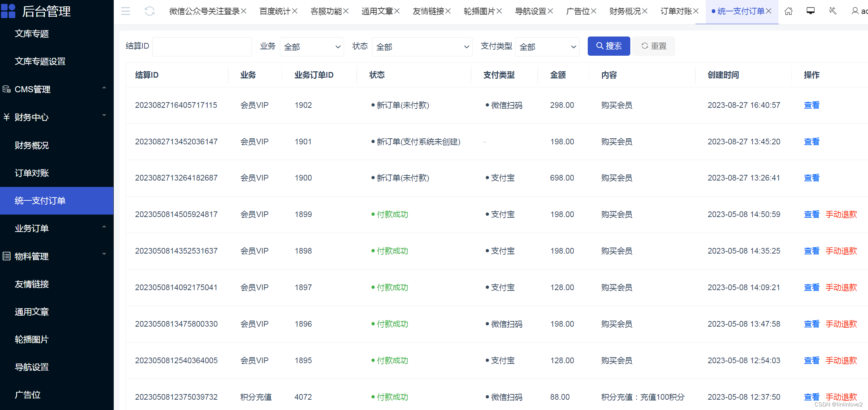This screenshot has width=868, height=410.
Task: Go to the home icon
Action: pos(788,11)
